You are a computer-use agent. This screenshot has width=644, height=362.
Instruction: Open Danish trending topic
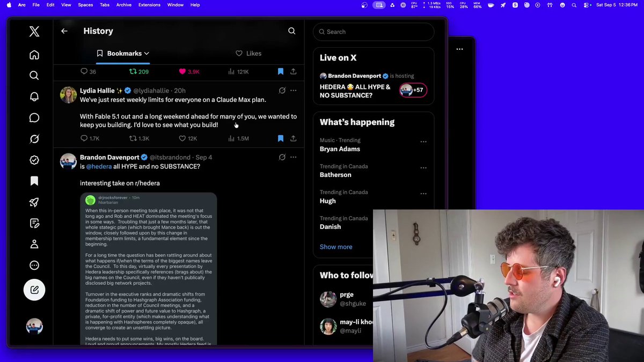[330, 227]
